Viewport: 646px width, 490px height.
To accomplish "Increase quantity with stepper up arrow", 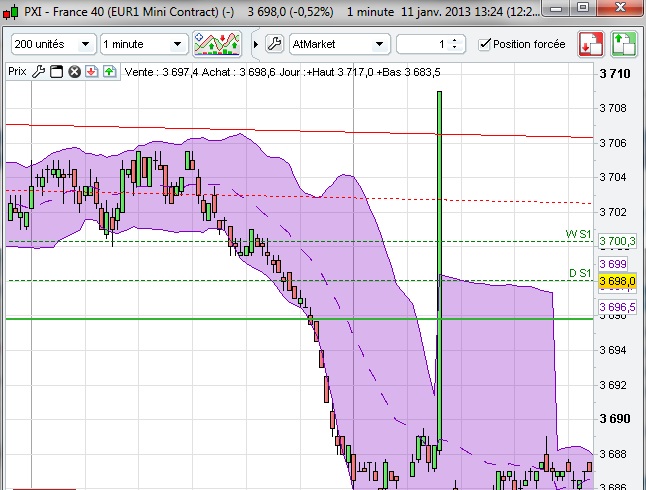I will coord(455,40).
